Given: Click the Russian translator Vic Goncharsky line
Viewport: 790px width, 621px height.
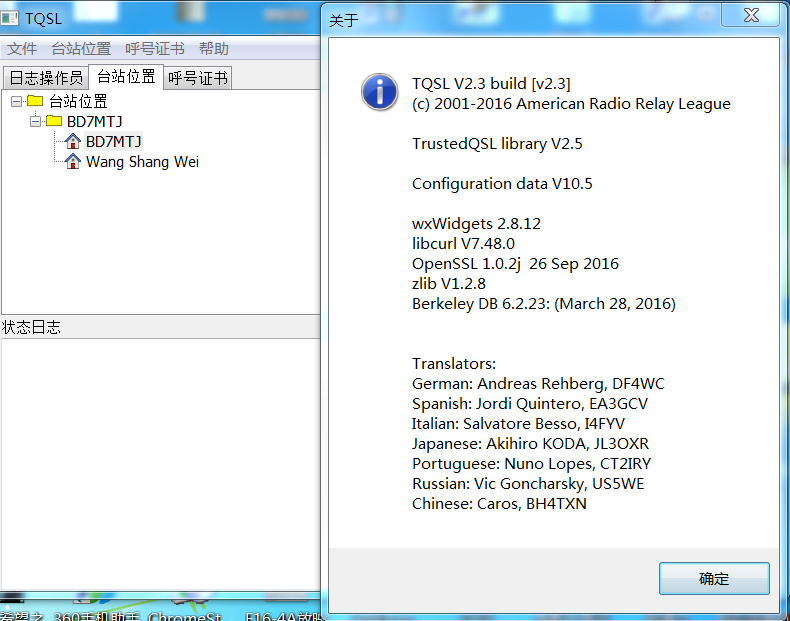Looking at the screenshot, I should [528, 484].
